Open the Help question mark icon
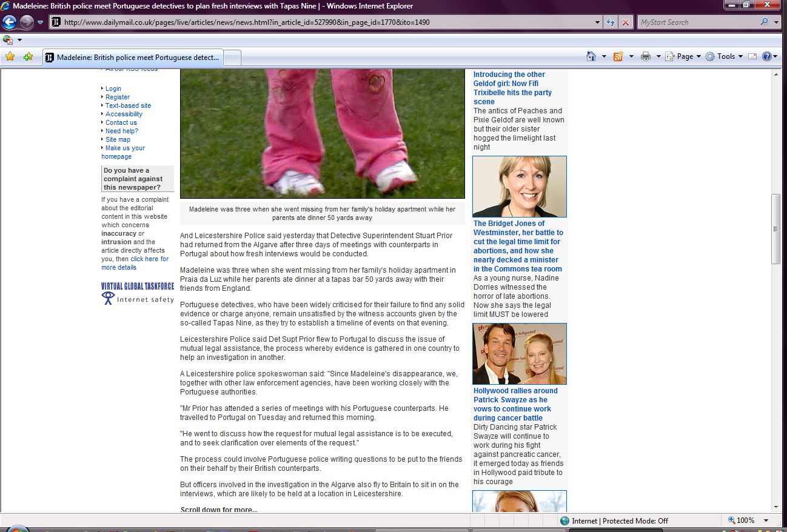This screenshot has width=787, height=532. [x=766, y=56]
